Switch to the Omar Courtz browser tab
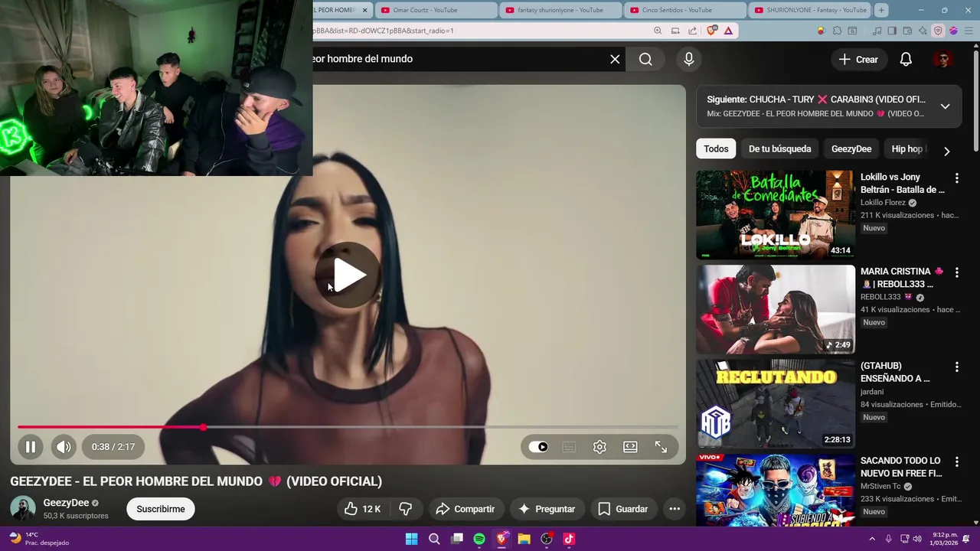 436,10
